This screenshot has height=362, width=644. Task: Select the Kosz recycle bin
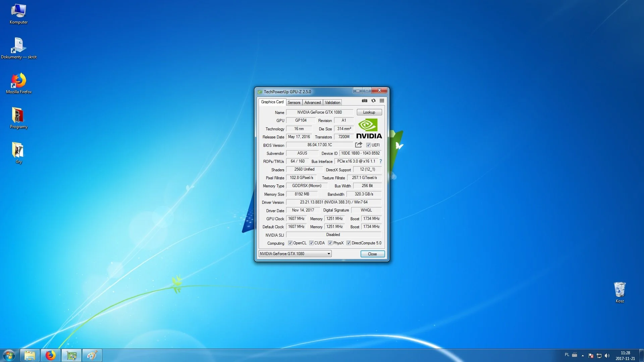[x=620, y=292]
